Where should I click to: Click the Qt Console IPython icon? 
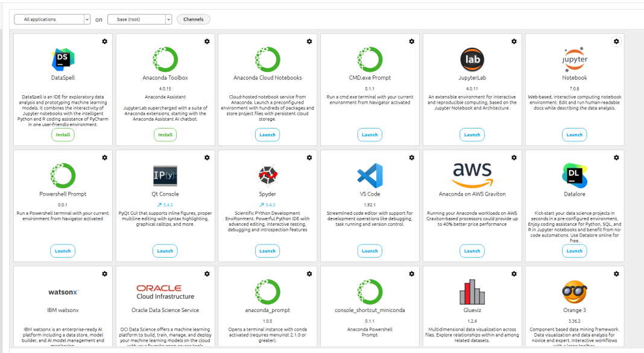coord(165,176)
